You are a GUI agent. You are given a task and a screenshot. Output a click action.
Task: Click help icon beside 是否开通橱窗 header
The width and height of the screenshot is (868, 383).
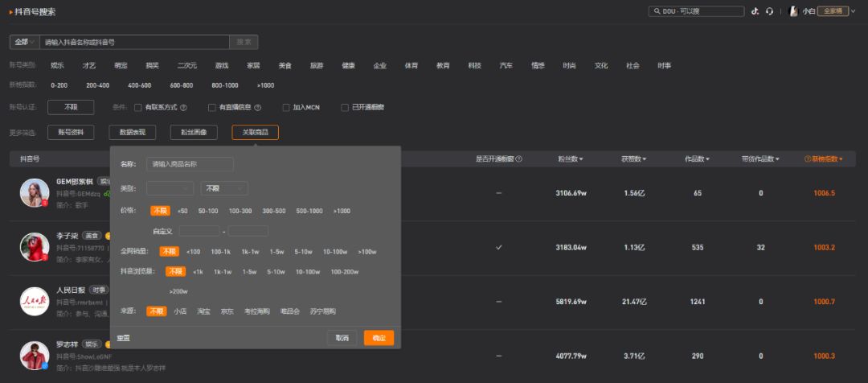click(518, 159)
